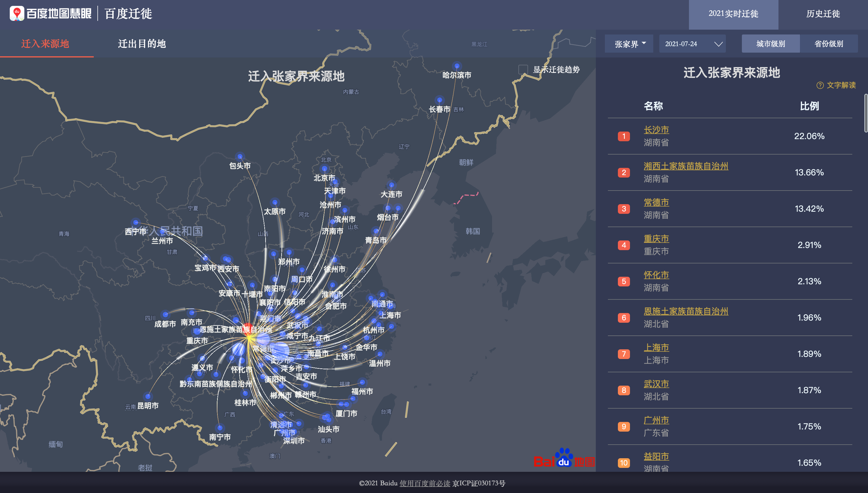Open the 益阳市 link in list
The height and width of the screenshot is (493, 868).
[656, 456]
